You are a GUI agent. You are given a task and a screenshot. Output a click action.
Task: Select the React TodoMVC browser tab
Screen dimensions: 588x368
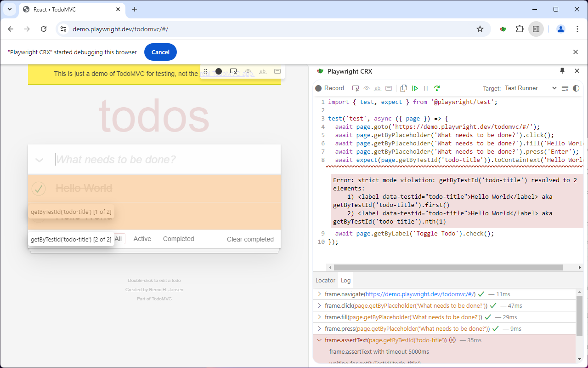pos(71,9)
